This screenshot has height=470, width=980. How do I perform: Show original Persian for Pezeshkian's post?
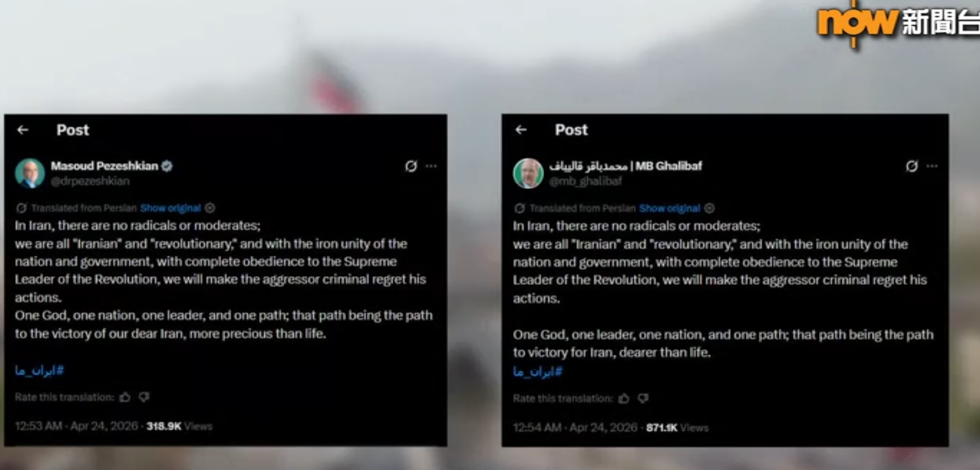(171, 208)
